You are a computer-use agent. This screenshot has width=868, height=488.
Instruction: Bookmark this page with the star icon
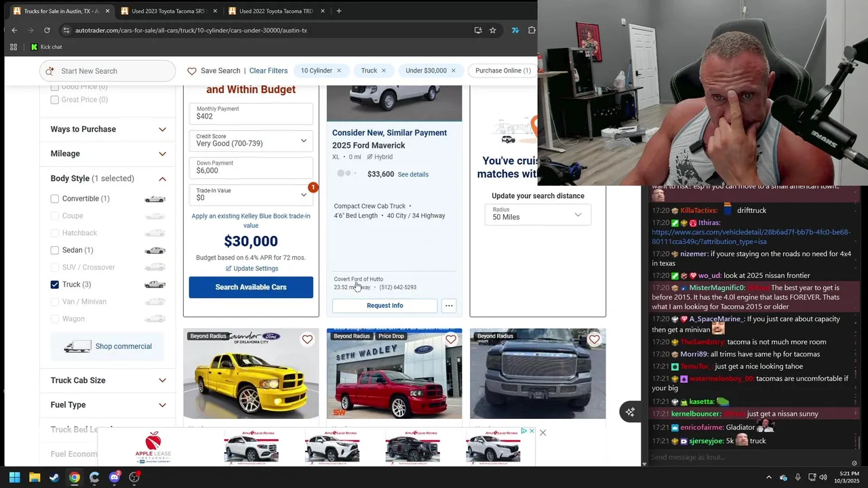493,30
